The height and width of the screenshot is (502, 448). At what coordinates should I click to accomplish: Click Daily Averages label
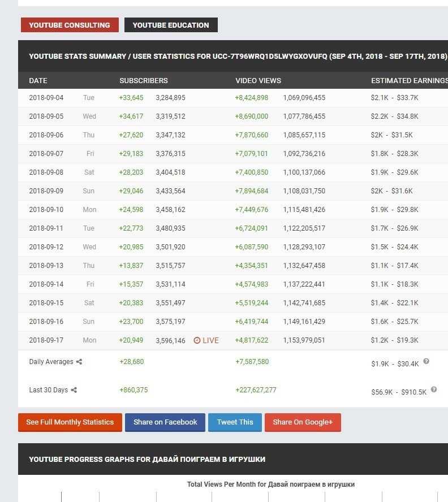point(51,362)
